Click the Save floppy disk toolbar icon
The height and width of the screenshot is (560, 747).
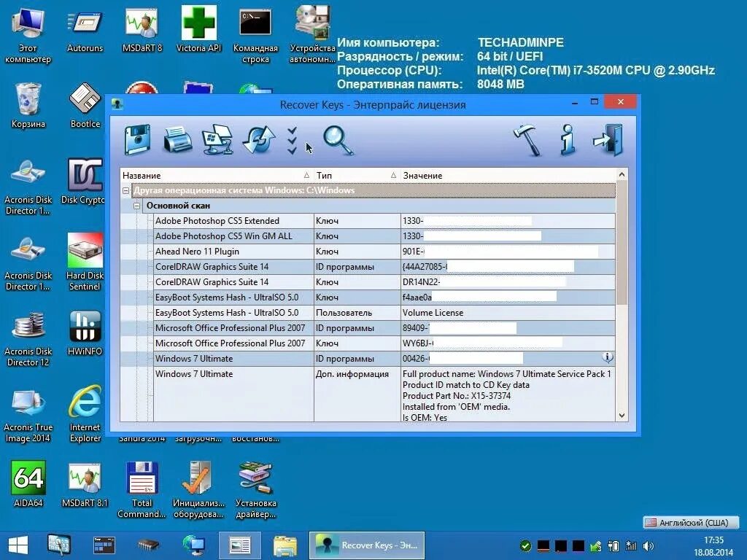pyautogui.click(x=137, y=139)
